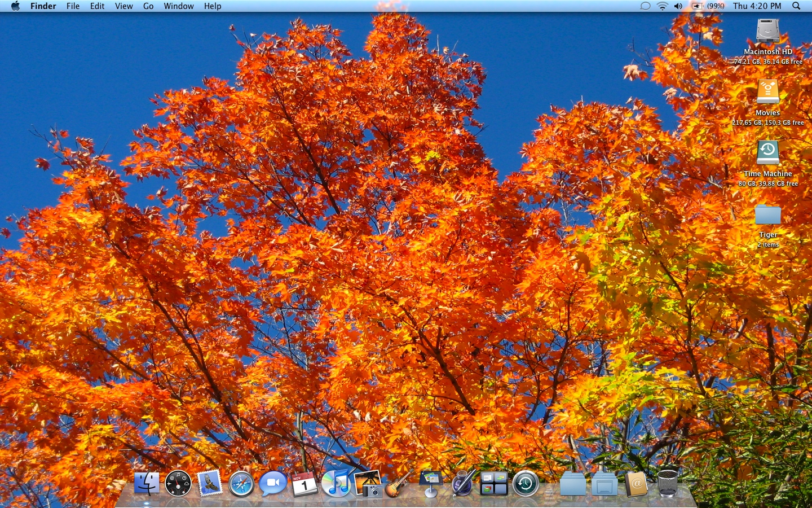The height and width of the screenshot is (508, 812).
Task: Open the Edit menu
Action: point(98,6)
